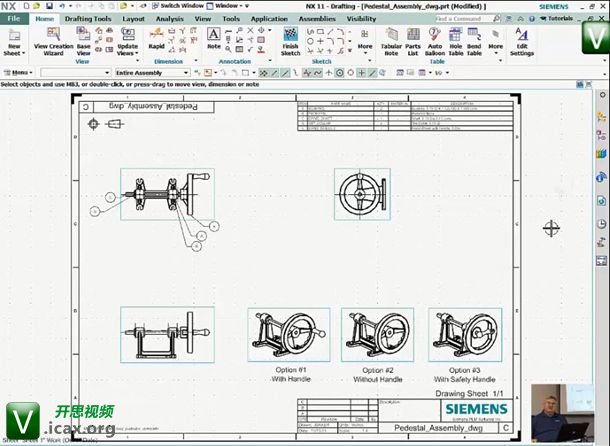
Task: Toggle the Control Point snap option
Action: pos(296,73)
